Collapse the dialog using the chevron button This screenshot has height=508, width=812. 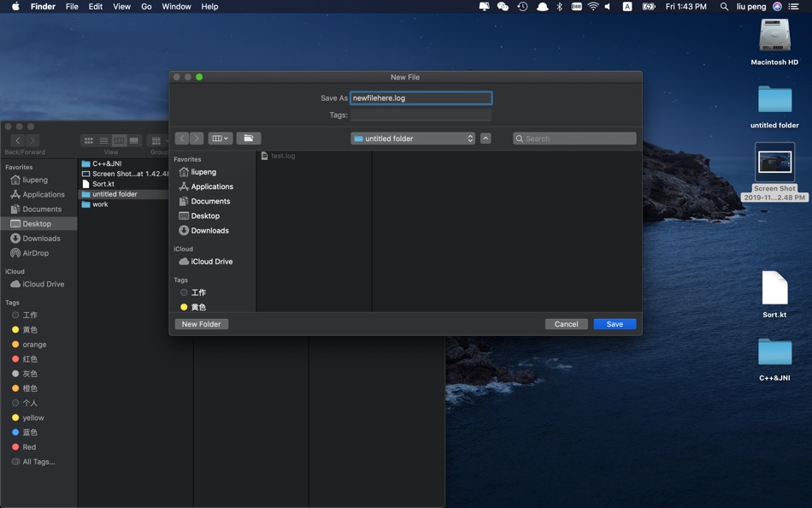[485, 139]
